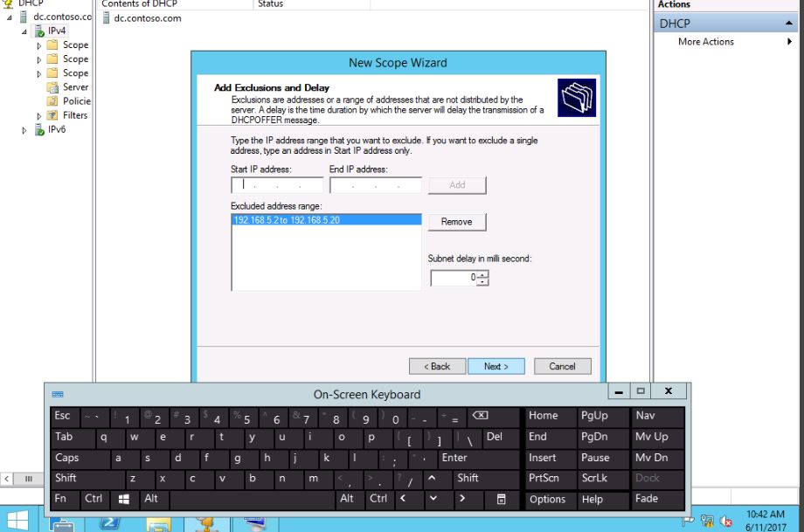Toggle the Fade key on keyboard
Image resolution: width=804 pixels, height=532 pixels.
658,499
